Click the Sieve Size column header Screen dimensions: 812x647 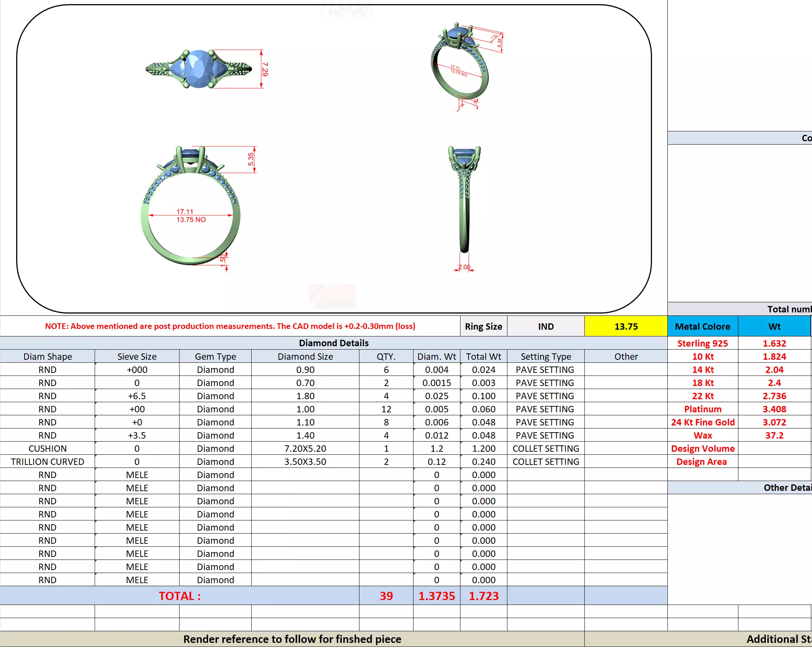click(x=137, y=356)
